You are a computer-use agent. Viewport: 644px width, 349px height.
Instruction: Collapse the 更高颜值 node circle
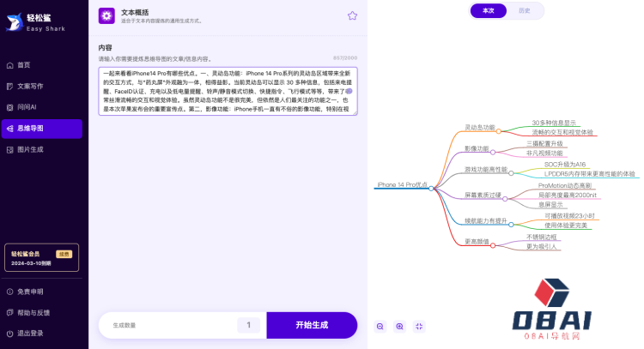[493, 245]
